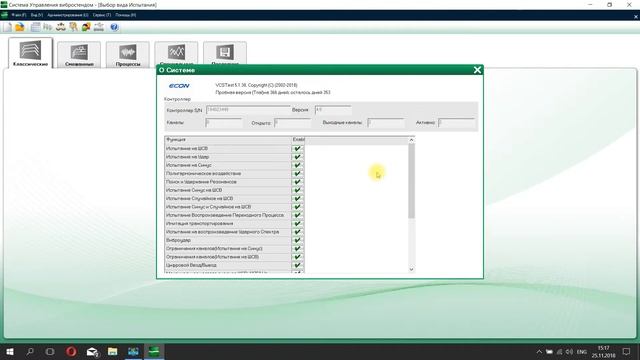Click the toolbar icon between the grid and scales icons
This screenshot has height=360, width=640.
click(48, 27)
